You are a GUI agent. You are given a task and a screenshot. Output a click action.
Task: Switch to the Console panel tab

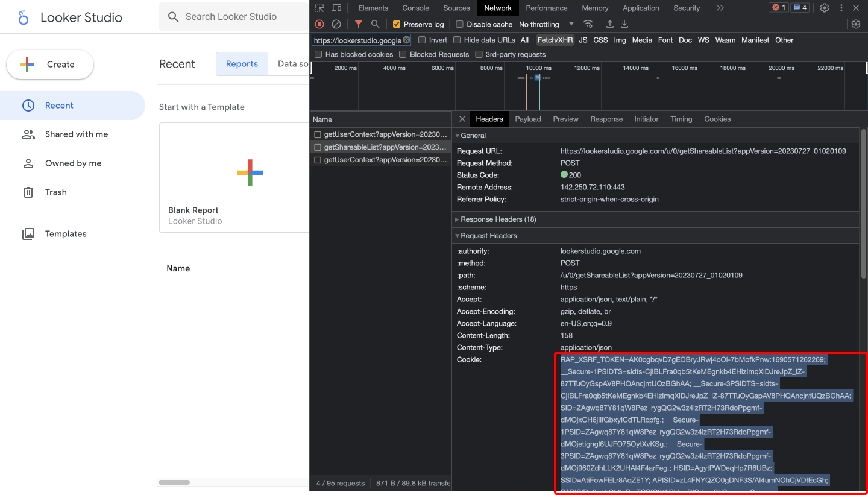coord(416,8)
